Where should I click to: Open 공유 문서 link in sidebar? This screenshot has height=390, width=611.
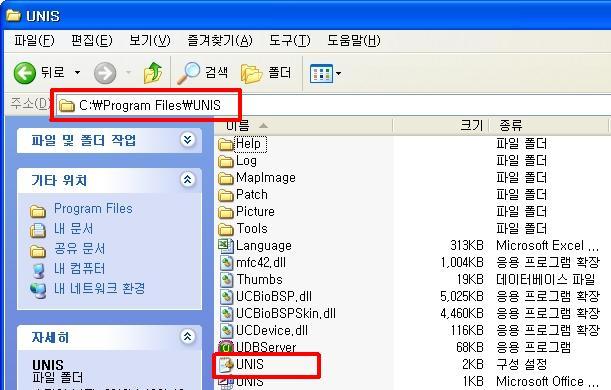79,249
